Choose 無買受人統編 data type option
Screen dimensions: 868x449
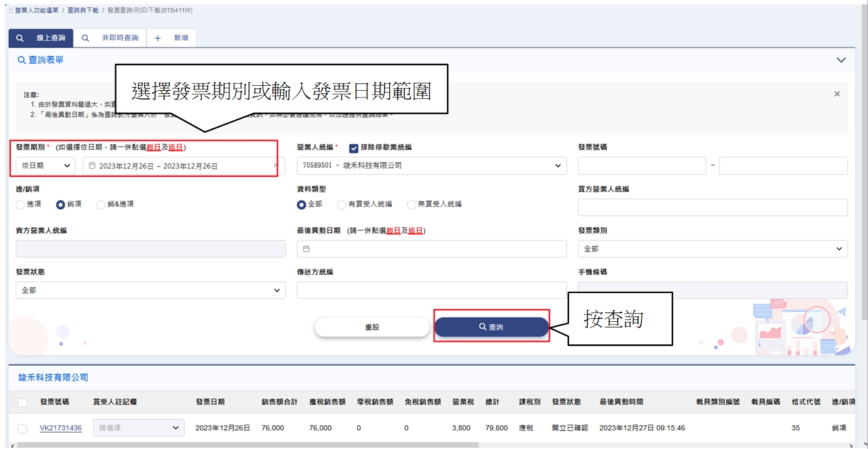411,204
